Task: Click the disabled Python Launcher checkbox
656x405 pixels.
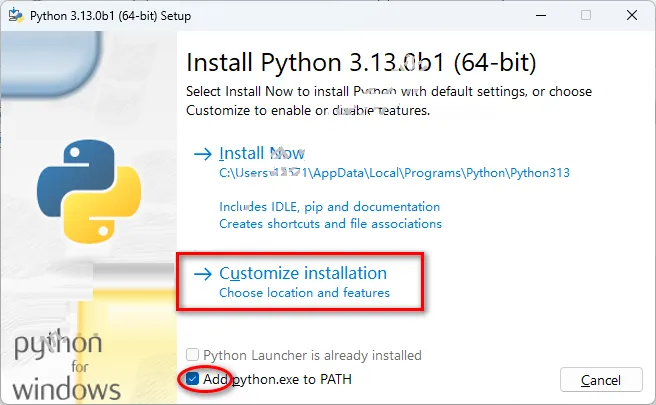Action: tap(192, 355)
